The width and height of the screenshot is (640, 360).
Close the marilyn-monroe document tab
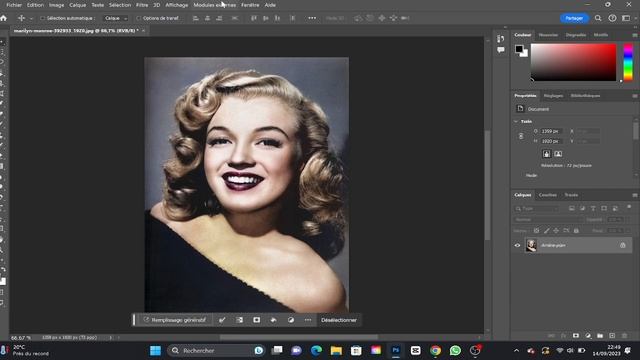(x=143, y=31)
